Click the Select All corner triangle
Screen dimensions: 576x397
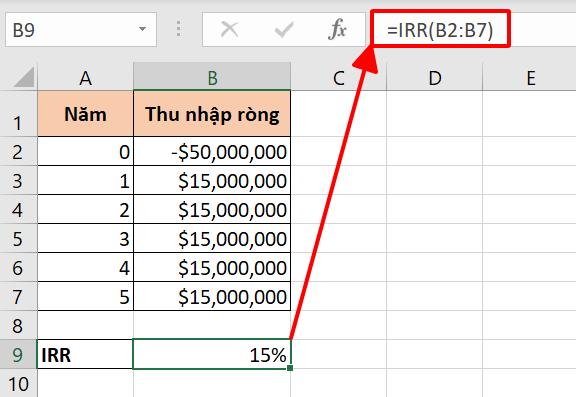(x=24, y=76)
